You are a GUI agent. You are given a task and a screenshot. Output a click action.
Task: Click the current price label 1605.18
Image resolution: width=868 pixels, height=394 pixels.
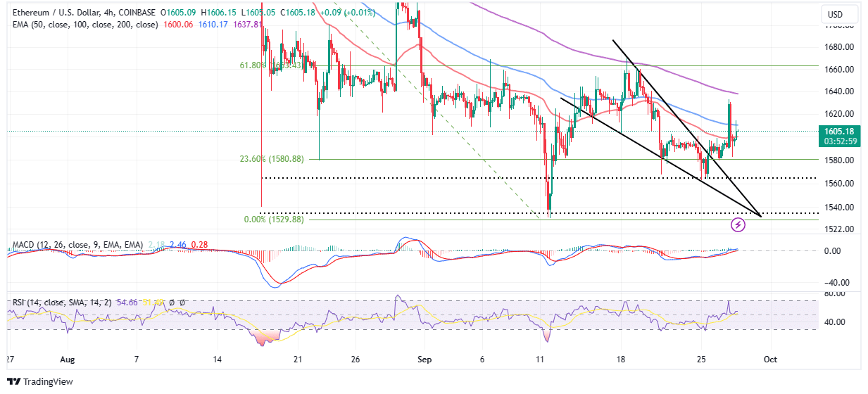(841, 131)
